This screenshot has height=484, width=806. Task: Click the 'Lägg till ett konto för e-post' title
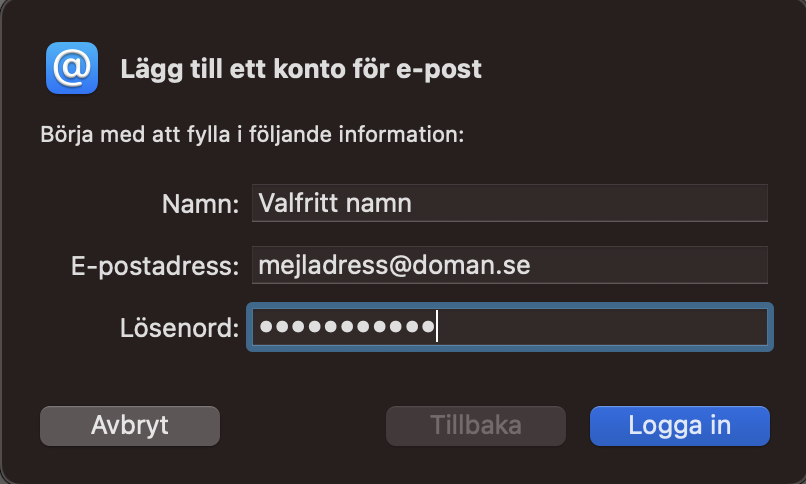click(x=301, y=69)
